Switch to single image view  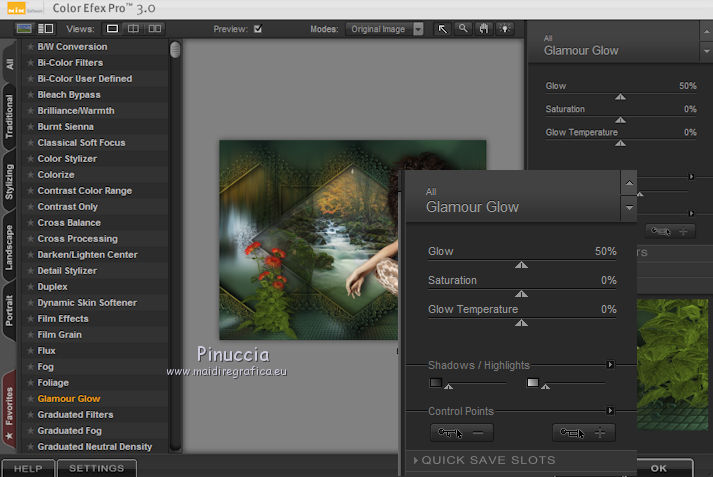pyautogui.click(x=112, y=29)
